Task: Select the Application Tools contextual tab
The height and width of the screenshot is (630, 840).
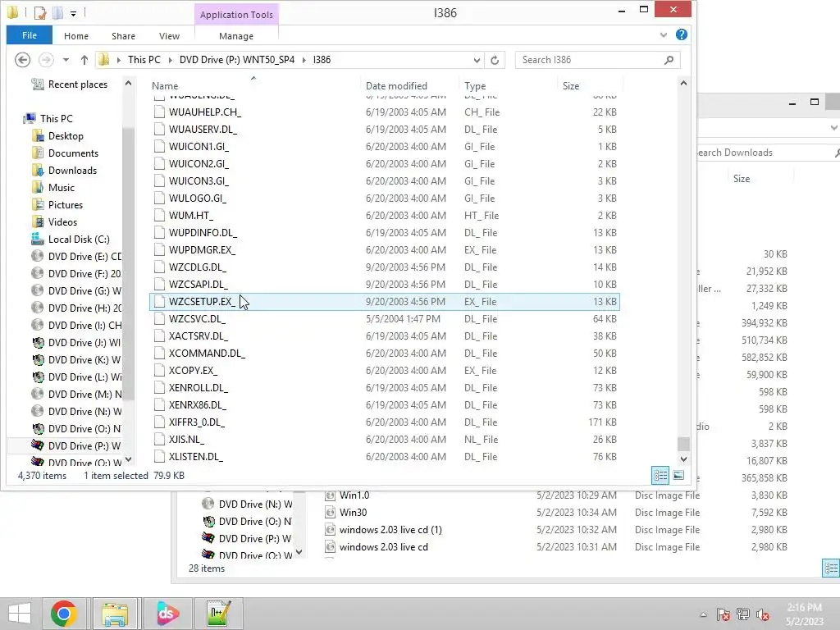Action: tap(236, 15)
